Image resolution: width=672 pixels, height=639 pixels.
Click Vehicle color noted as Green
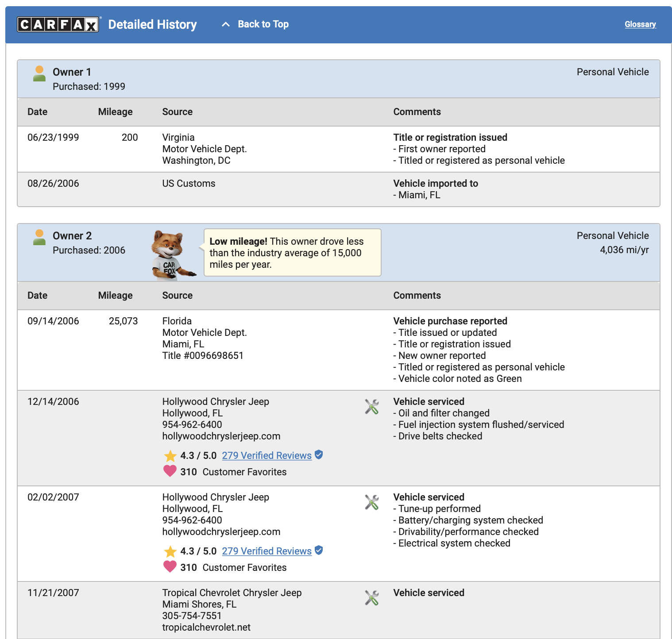pyautogui.click(x=457, y=378)
